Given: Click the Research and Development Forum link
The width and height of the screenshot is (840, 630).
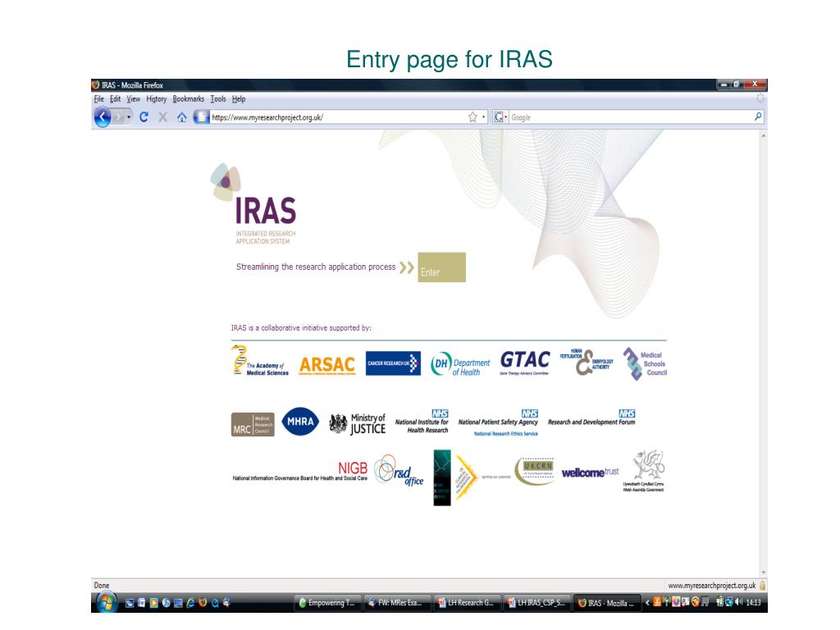Looking at the screenshot, I should point(591,418).
